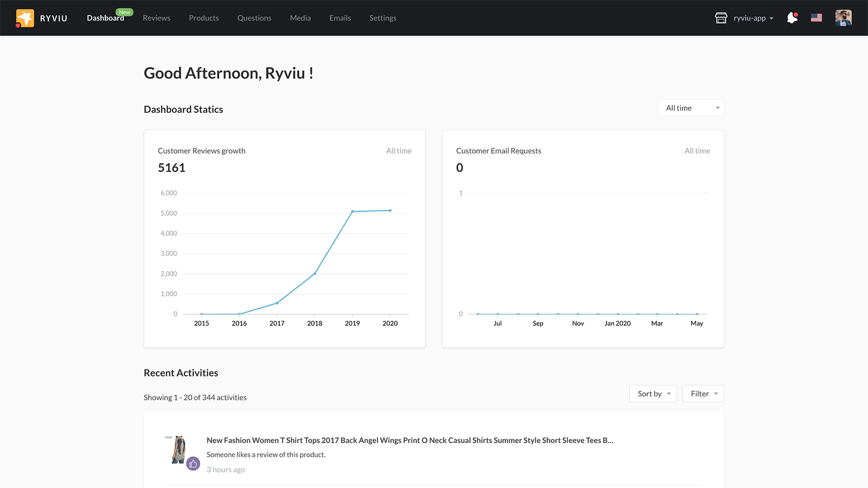Click the purple thumbs-up like badge

pos(193,464)
